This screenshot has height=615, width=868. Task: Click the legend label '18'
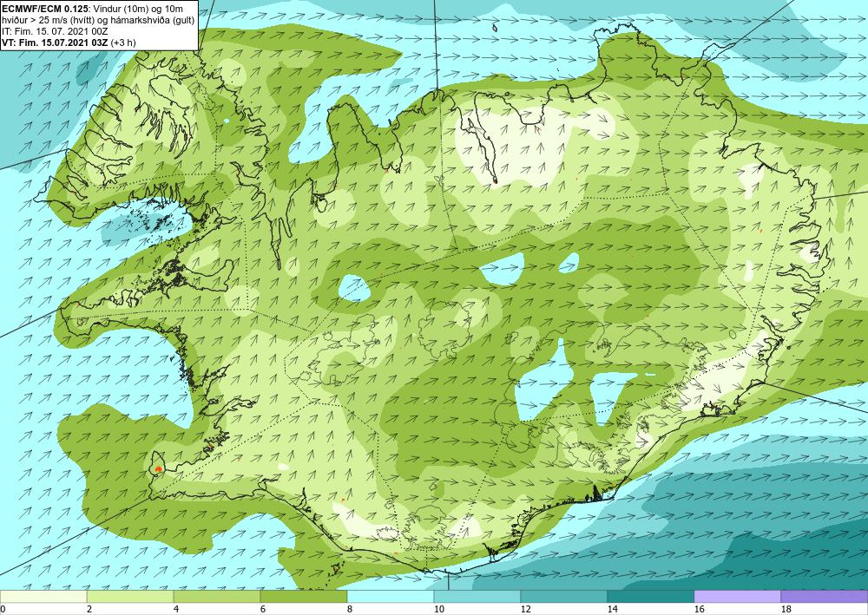(x=786, y=610)
